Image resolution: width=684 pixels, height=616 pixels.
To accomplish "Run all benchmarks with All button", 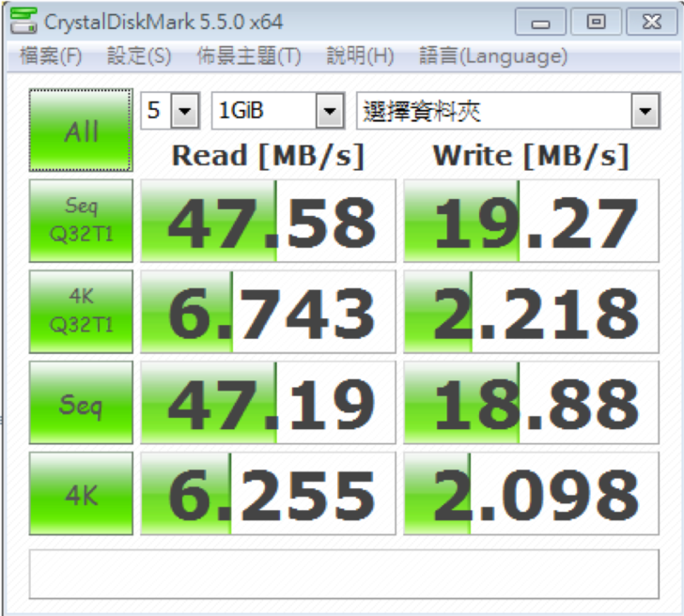I will (x=81, y=131).
